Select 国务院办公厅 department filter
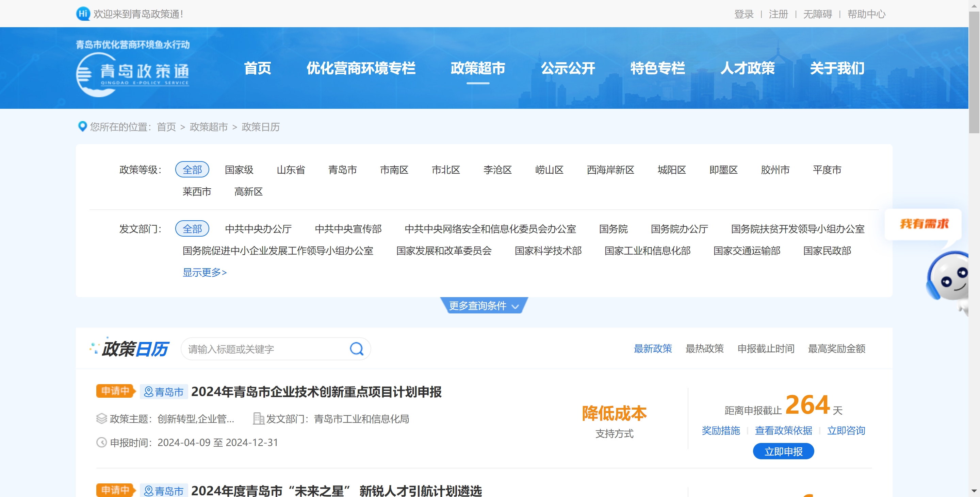The height and width of the screenshot is (497, 980). pyautogui.click(x=679, y=229)
